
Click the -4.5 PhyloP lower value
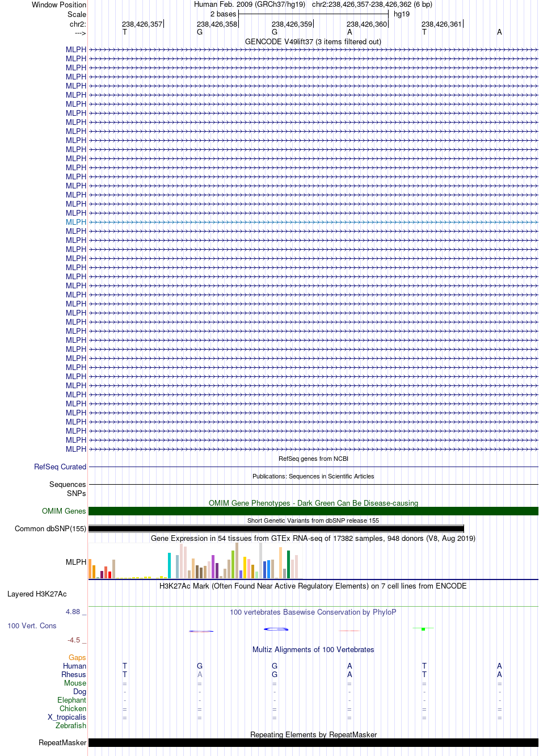(74, 640)
